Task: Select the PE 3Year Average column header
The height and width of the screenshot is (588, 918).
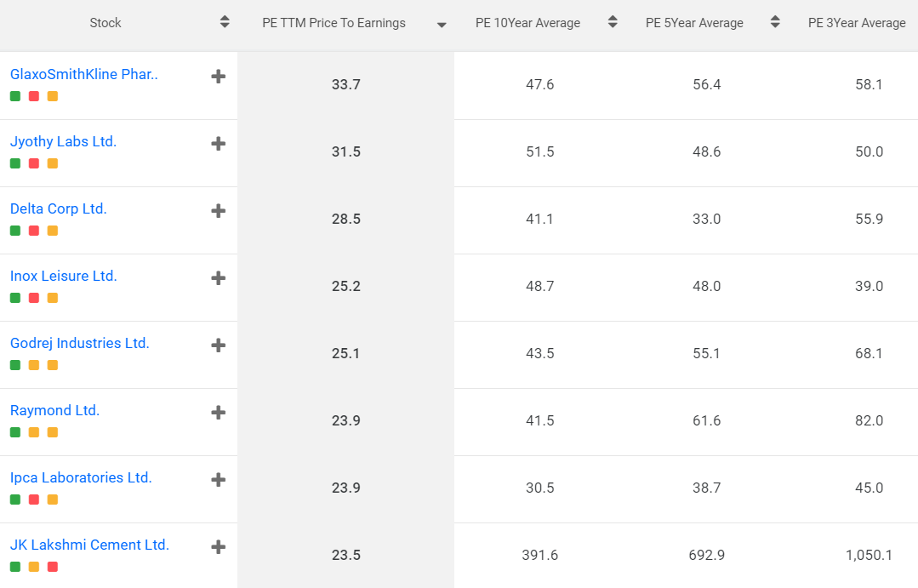Action: click(x=857, y=23)
